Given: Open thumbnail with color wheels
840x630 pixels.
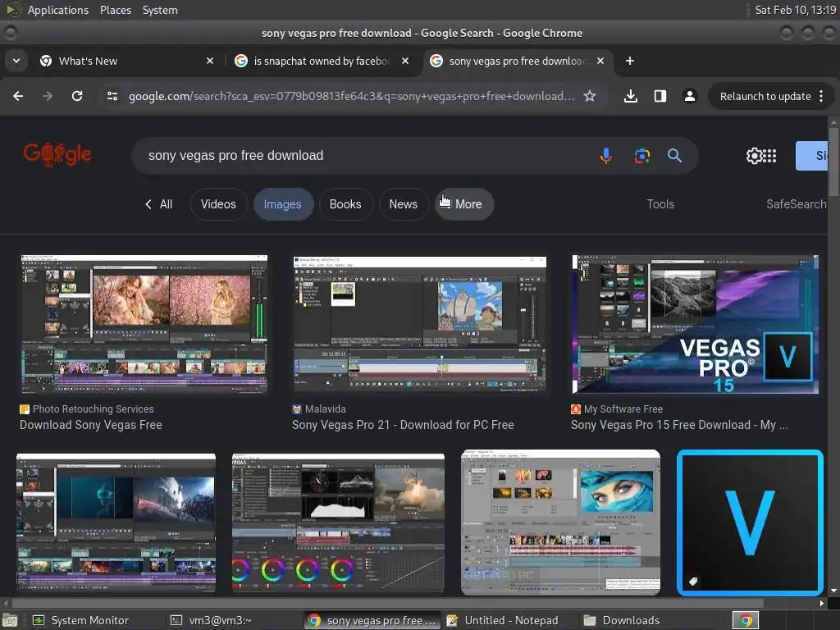Looking at the screenshot, I should pyautogui.click(x=338, y=523).
